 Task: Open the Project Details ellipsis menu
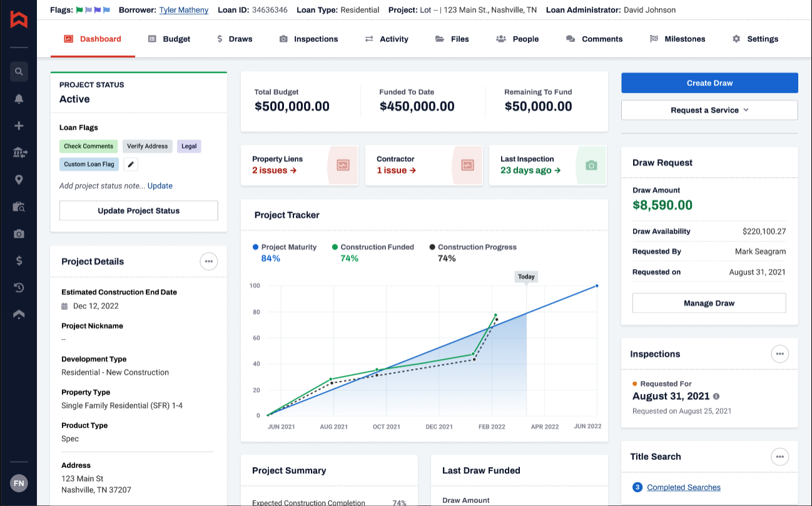pos(209,261)
